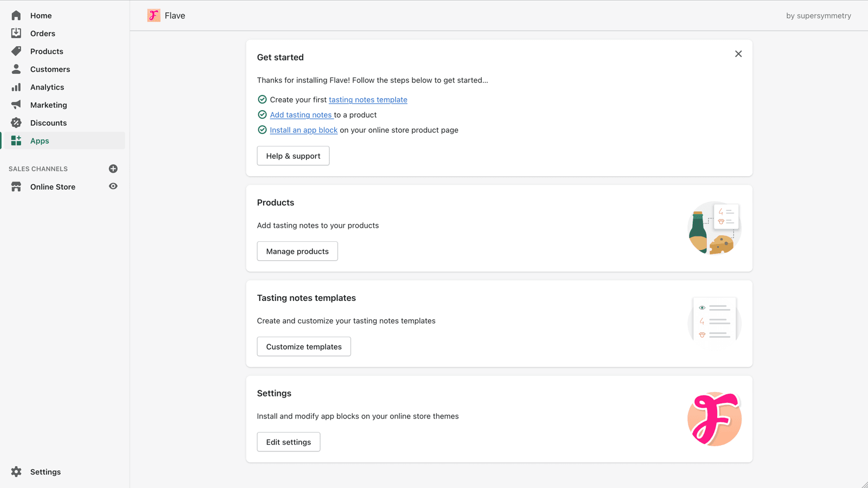This screenshot has width=868, height=488.
Task: Click the checkmark beside the first setup step
Action: (x=262, y=99)
